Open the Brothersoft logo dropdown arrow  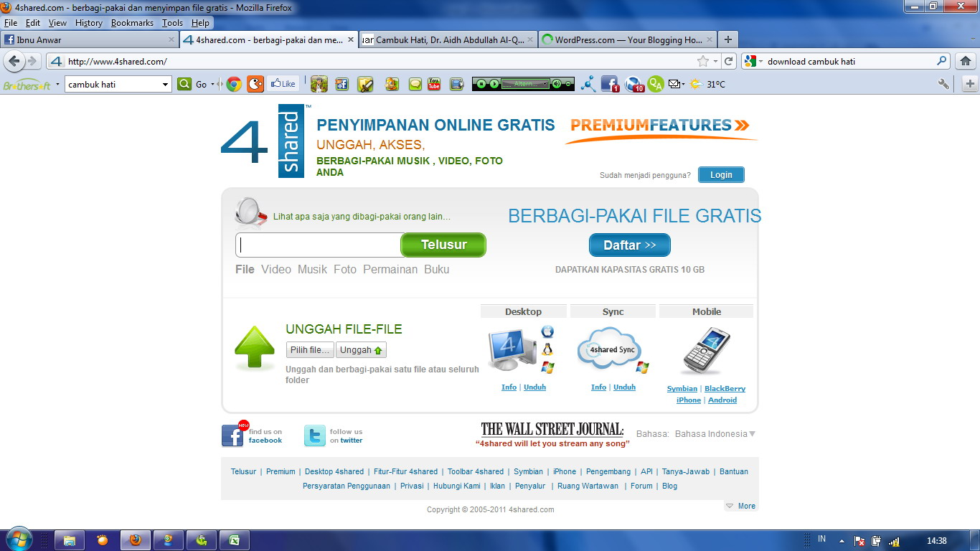[57, 83]
